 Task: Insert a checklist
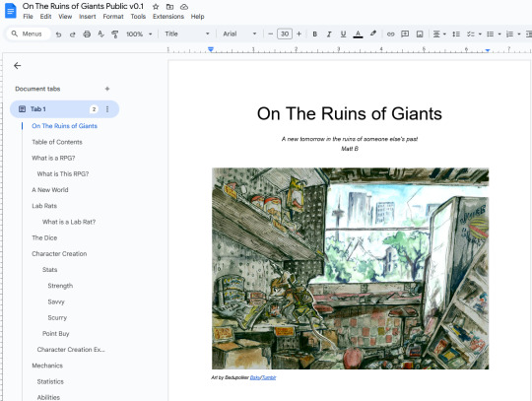point(470,33)
